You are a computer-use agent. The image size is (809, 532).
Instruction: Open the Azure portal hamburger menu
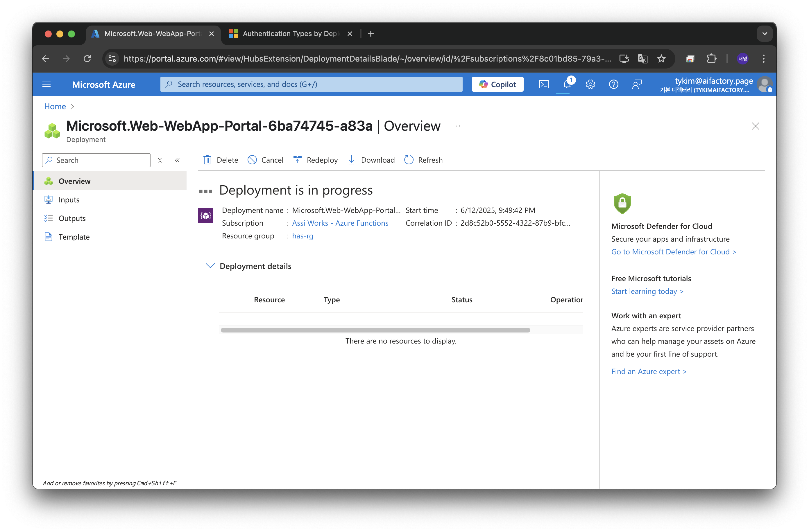pyautogui.click(x=46, y=84)
